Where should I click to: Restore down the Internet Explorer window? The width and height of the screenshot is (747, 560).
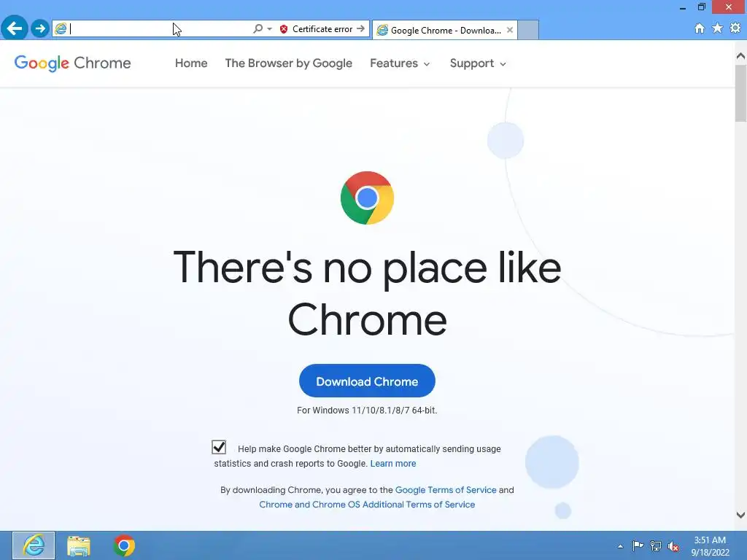pos(701,7)
